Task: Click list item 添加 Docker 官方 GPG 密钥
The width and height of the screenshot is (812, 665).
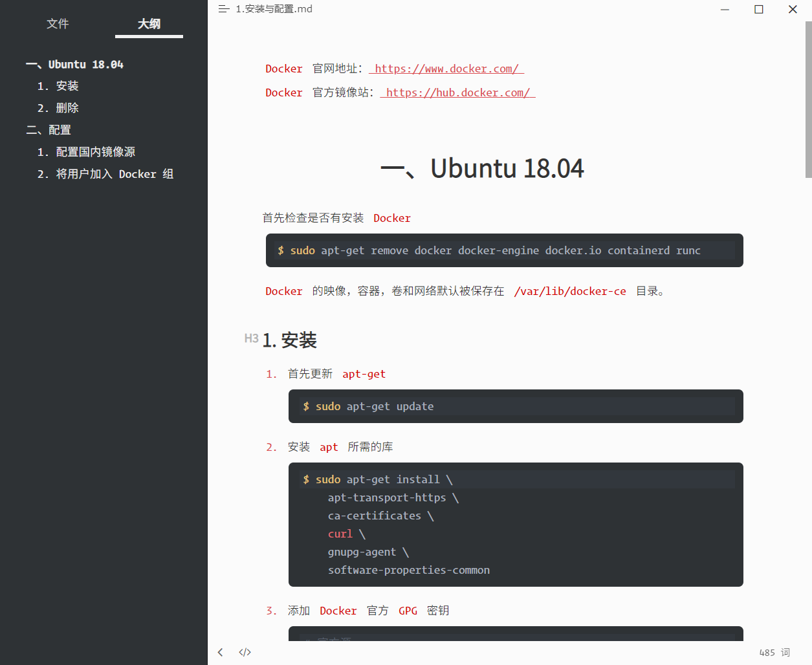Action: pos(368,611)
